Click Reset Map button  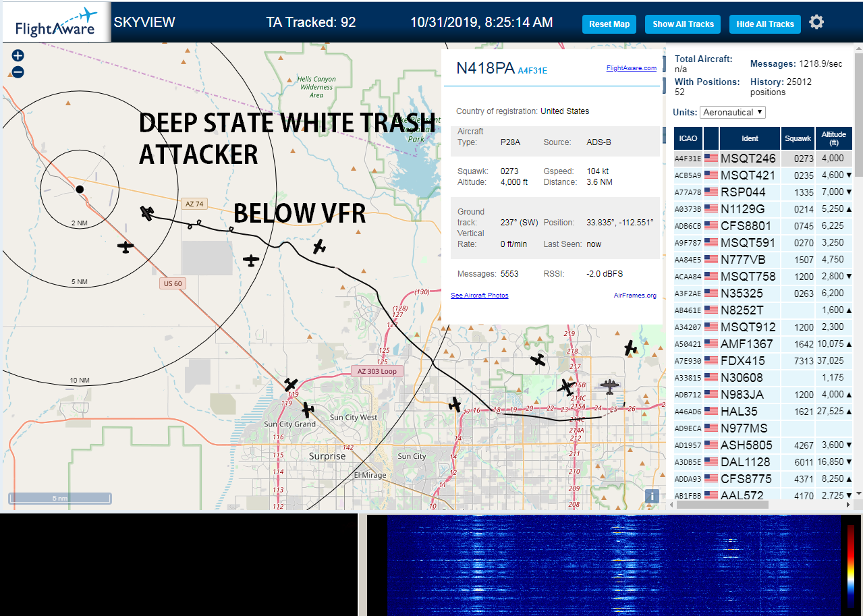click(609, 24)
